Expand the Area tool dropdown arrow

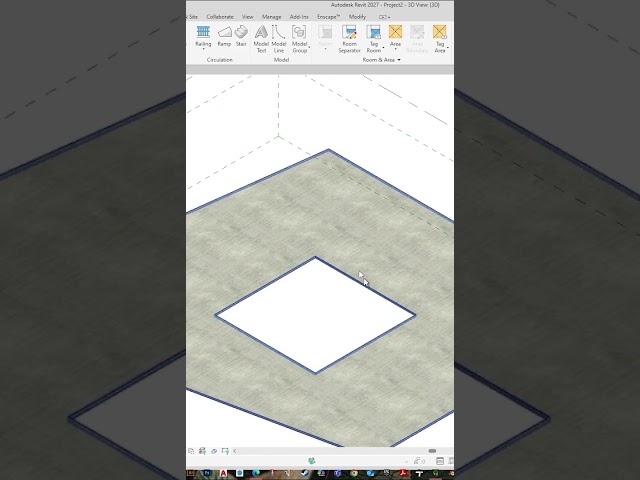[x=395, y=49]
